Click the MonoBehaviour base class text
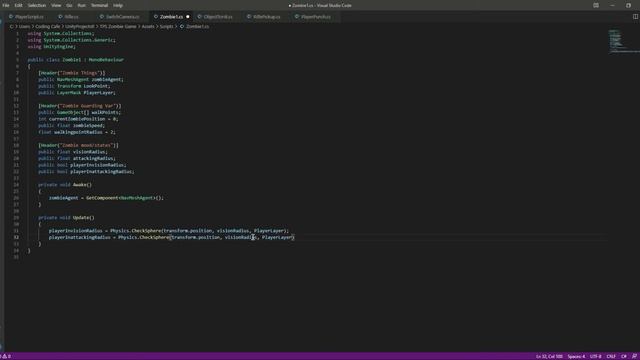Image resolution: width=640 pixels, height=360 pixels. [106, 60]
